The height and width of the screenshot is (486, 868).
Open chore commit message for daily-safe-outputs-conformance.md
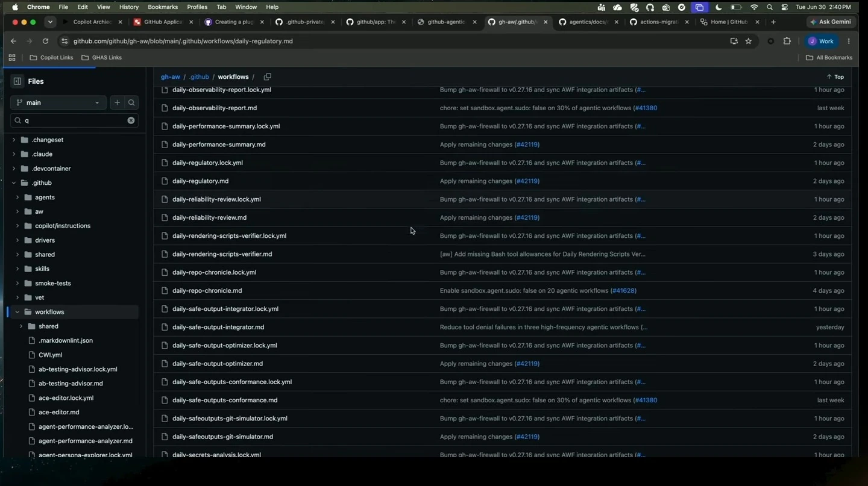[535, 400]
